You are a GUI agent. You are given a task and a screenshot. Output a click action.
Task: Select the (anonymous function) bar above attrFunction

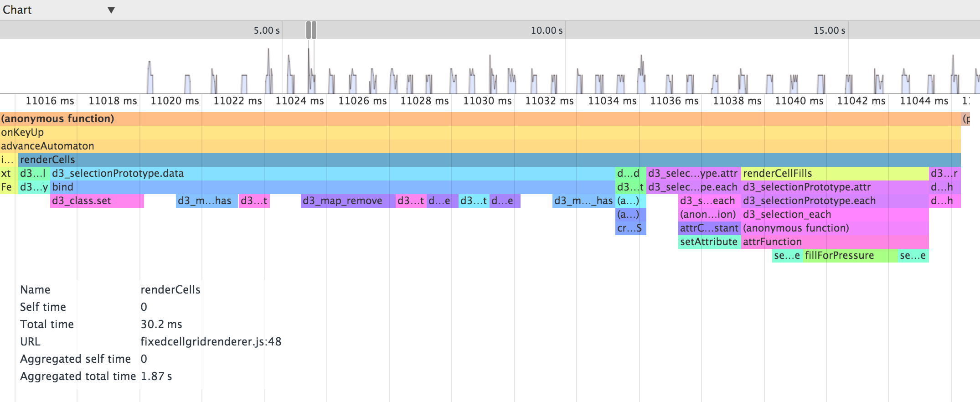[x=835, y=228]
